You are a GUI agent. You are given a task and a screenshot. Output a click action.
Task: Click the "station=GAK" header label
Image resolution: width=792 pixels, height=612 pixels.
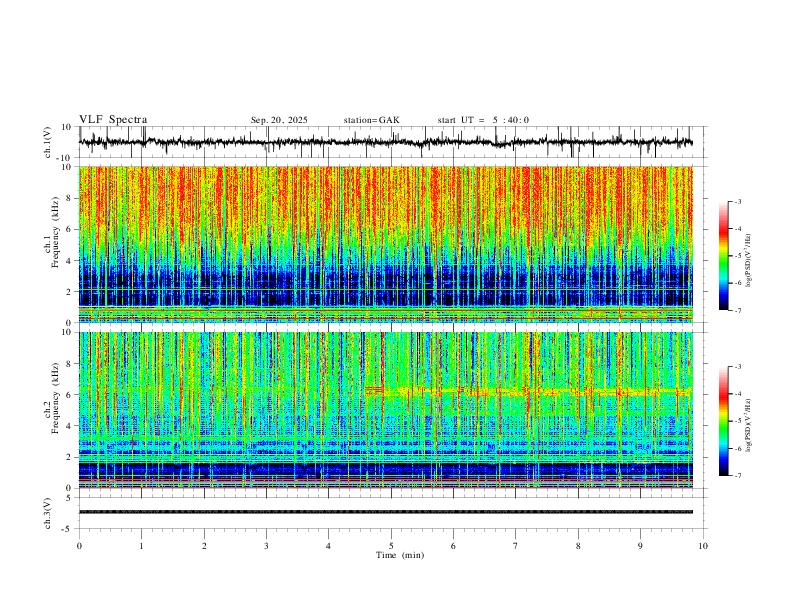(371, 120)
